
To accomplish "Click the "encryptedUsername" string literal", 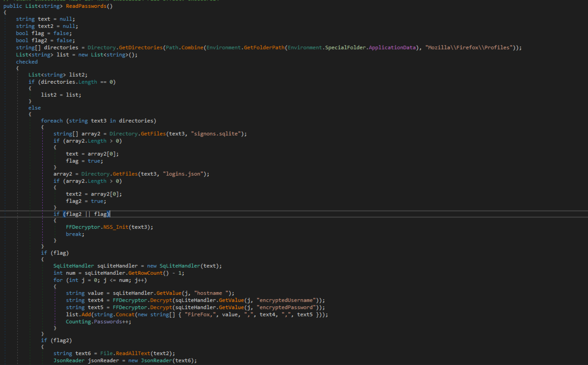I will (x=286, y=301).
